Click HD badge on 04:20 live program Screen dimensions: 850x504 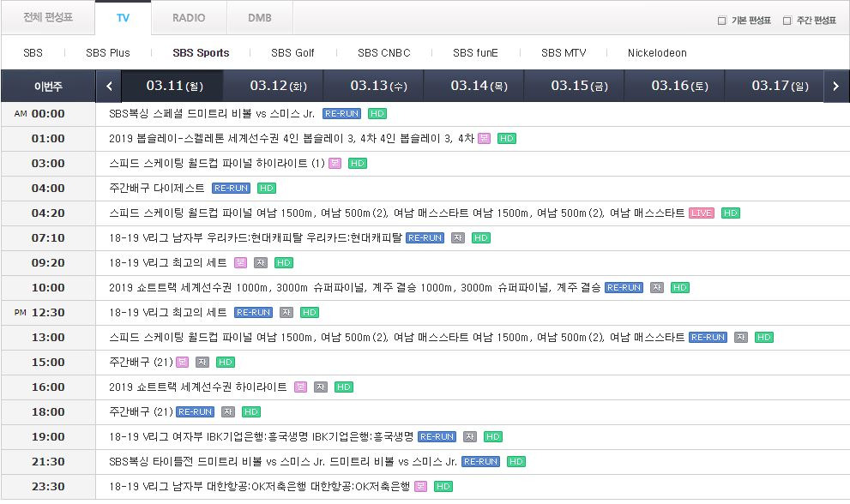731,213
